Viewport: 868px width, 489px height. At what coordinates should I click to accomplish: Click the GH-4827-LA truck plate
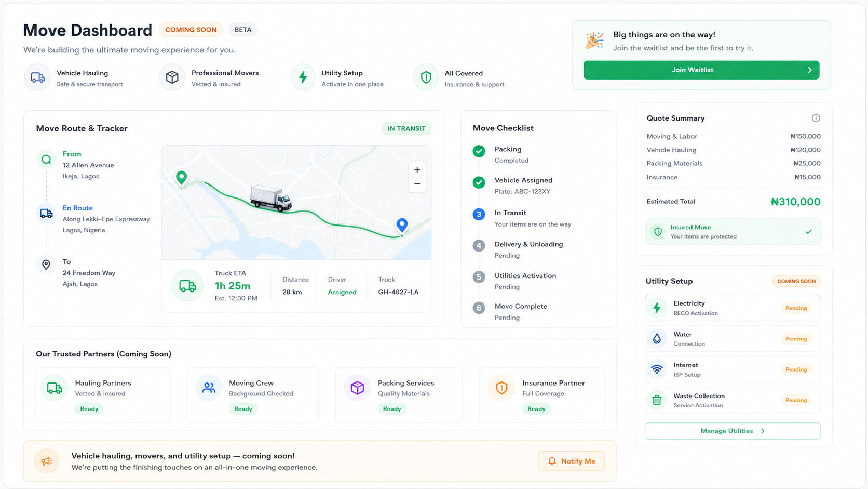[398, 292]
